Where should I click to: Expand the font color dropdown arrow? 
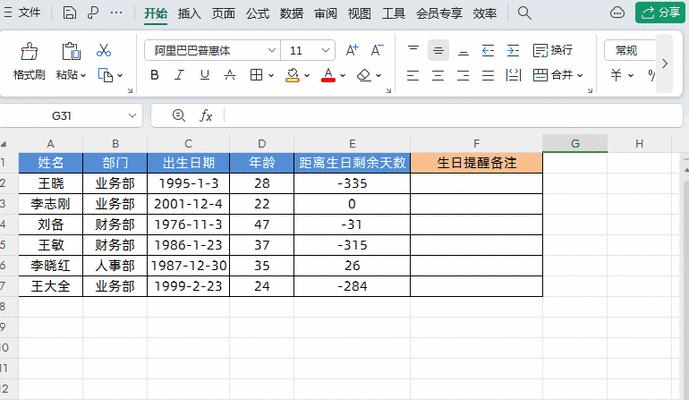coord(343,76)
